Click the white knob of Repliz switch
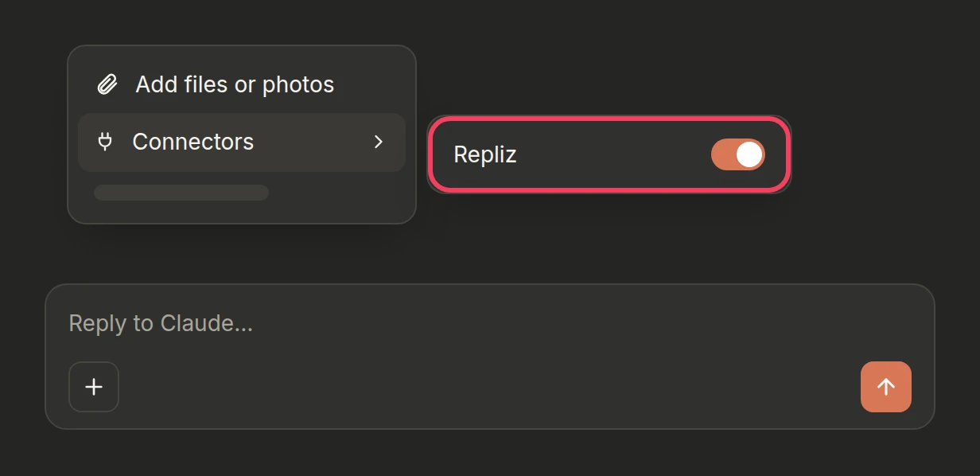 coord(749,154)
